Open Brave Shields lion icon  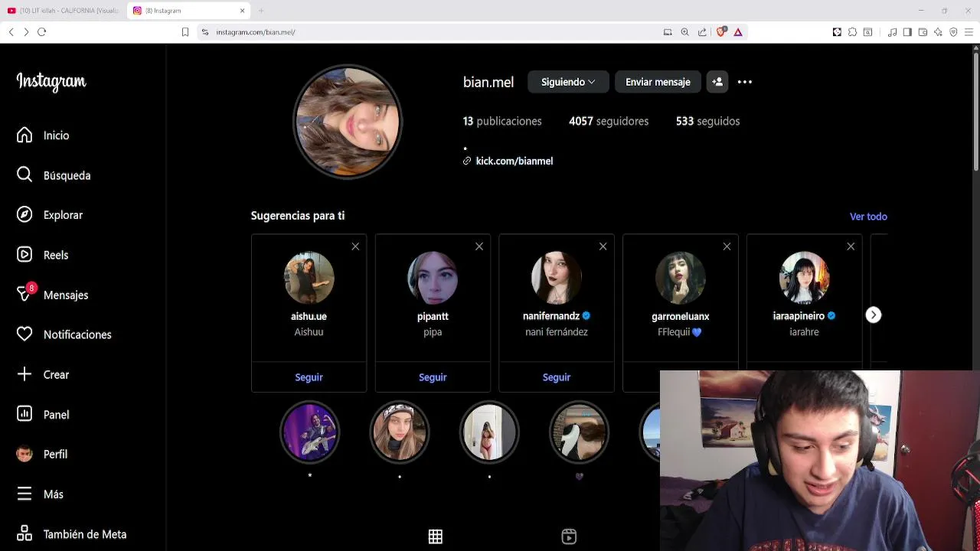(720, 32)
